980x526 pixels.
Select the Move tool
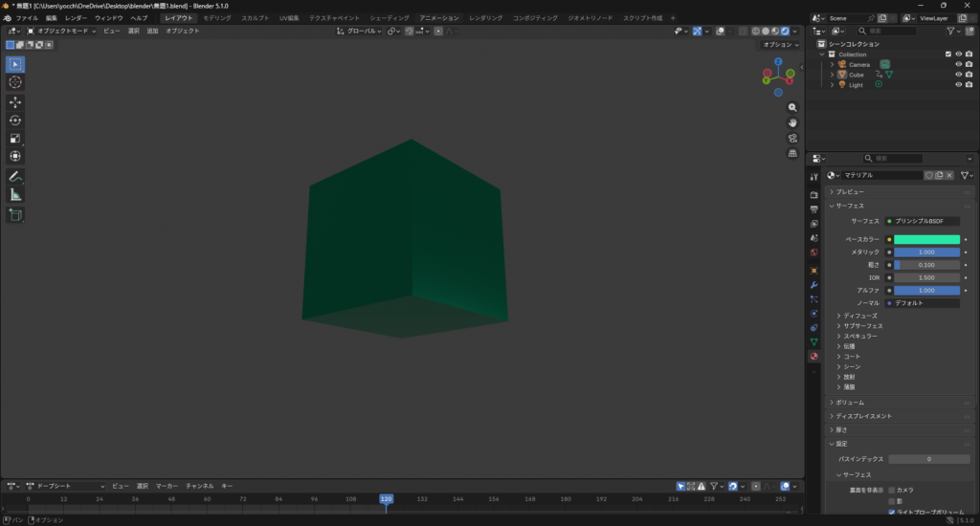(x=15, y=102)
